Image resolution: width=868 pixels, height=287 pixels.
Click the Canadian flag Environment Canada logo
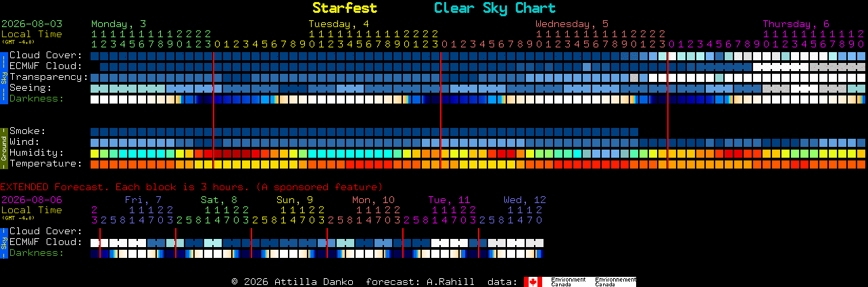point(580,282)
